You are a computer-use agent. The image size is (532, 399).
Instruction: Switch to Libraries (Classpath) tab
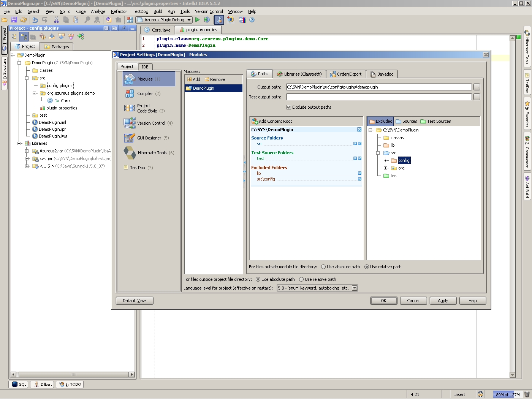coord(299,74)
